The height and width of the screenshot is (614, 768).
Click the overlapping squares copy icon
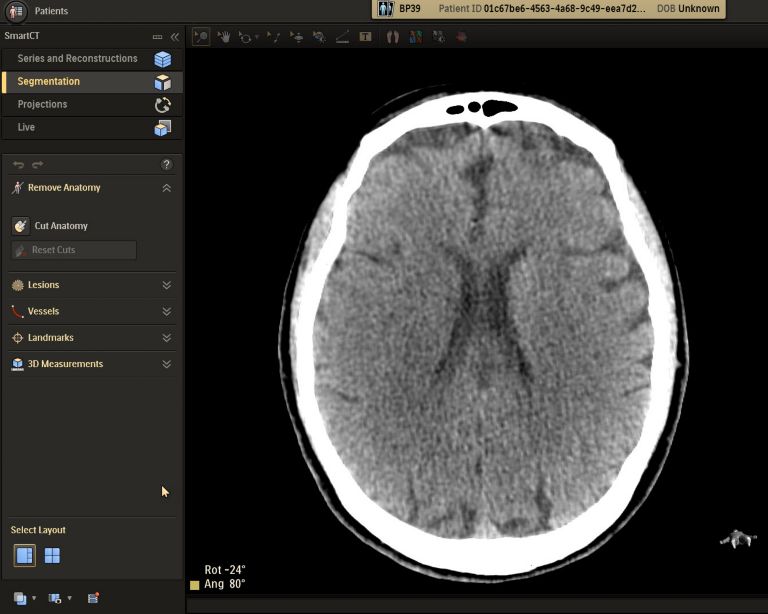click(x=20, y=598)
